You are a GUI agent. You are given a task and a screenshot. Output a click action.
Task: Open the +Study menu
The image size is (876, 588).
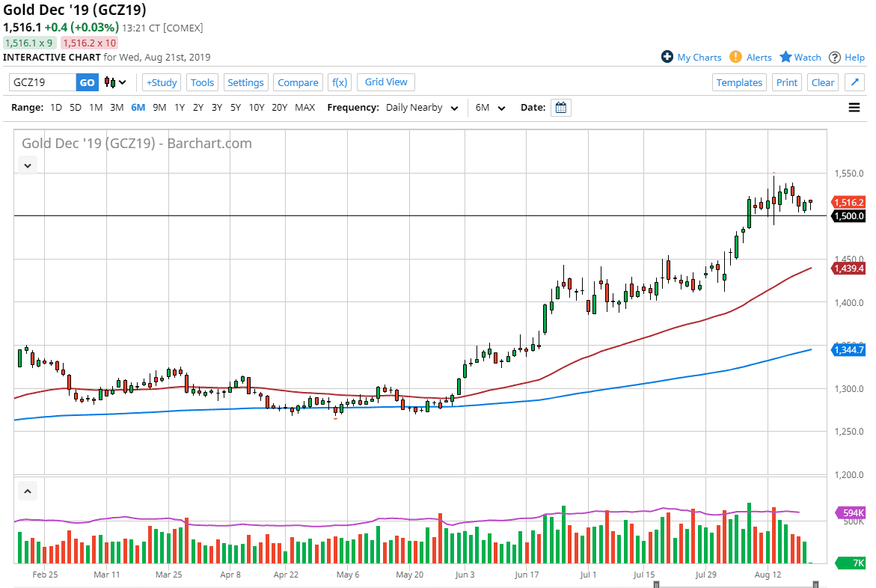[162, 82]
